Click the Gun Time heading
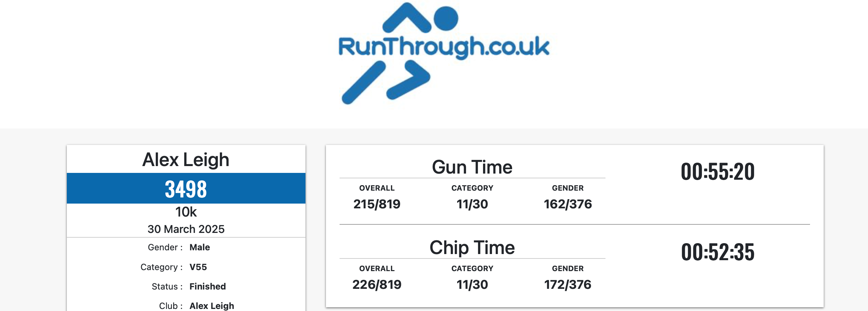The height and width of the screenshot is (311, 868). coord(472,167)
